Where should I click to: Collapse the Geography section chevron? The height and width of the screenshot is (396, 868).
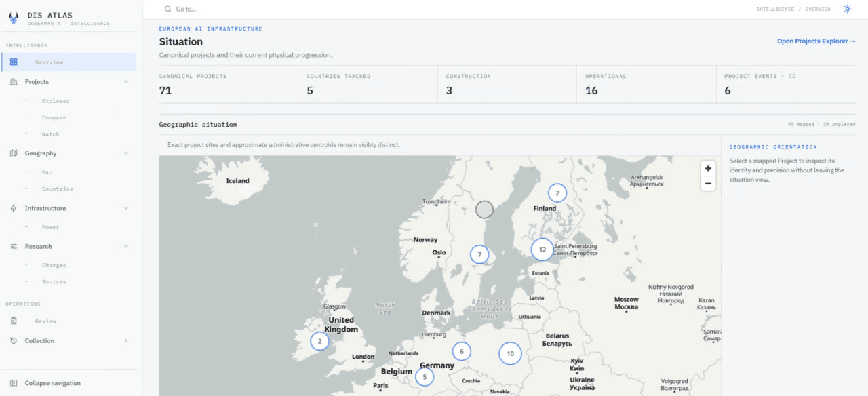(x=126, y=153)
